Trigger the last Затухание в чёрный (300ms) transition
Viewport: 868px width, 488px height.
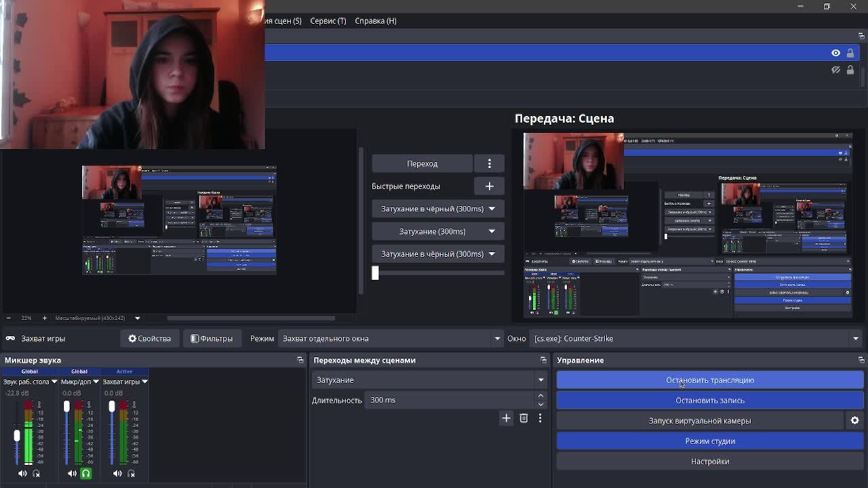(432, 253)
